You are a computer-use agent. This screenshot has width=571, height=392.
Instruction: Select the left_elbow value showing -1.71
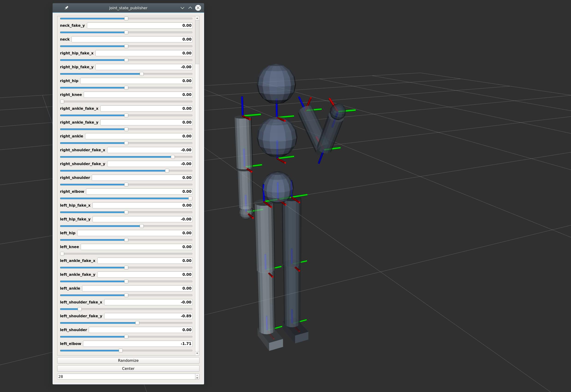137,344
